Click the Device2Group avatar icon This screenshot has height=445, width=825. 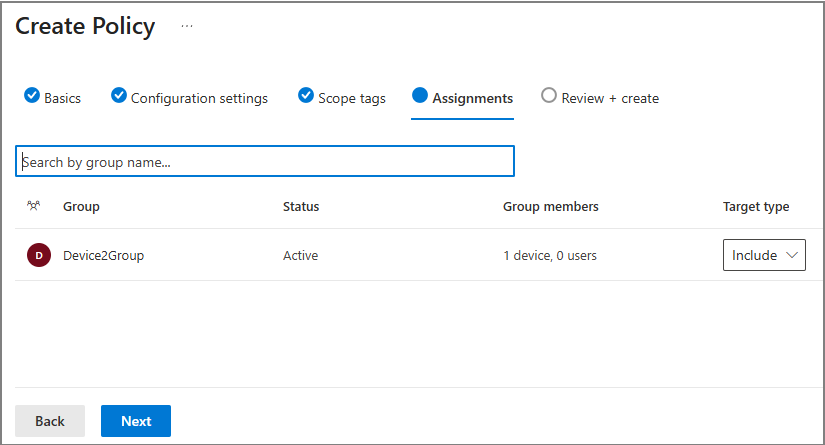tap(38, 255)
